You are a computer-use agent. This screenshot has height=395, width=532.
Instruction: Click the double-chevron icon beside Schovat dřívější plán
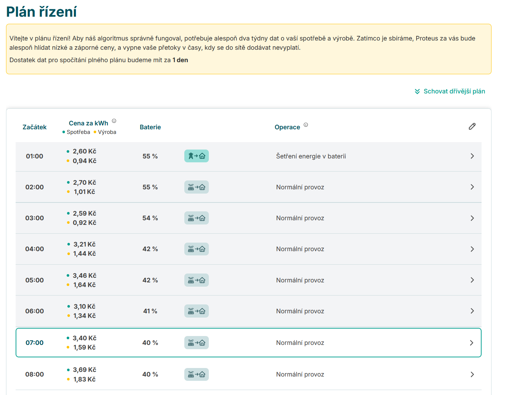tap(417, 92)
